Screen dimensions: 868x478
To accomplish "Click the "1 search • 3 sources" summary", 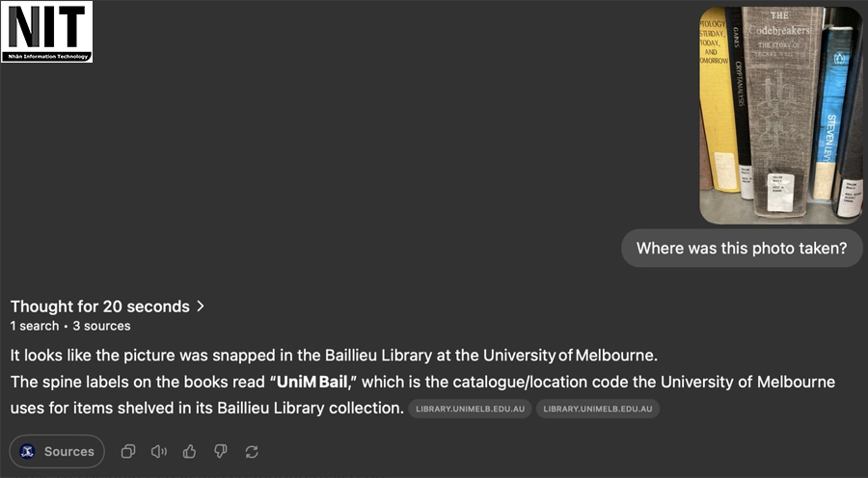I will coord(70,326).
